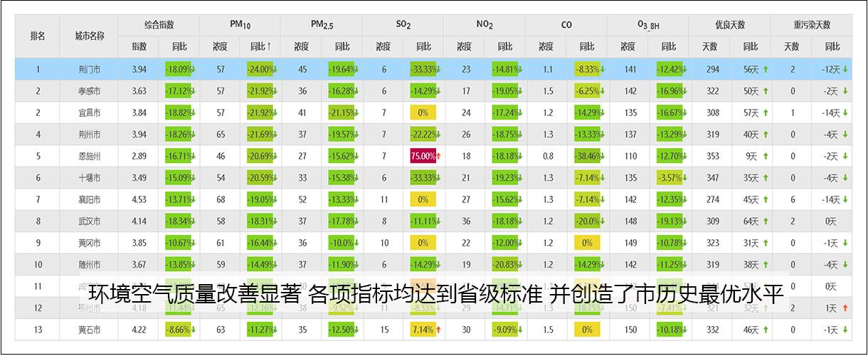Click red up arrow next to 1天 in row 12

(845, 308)
